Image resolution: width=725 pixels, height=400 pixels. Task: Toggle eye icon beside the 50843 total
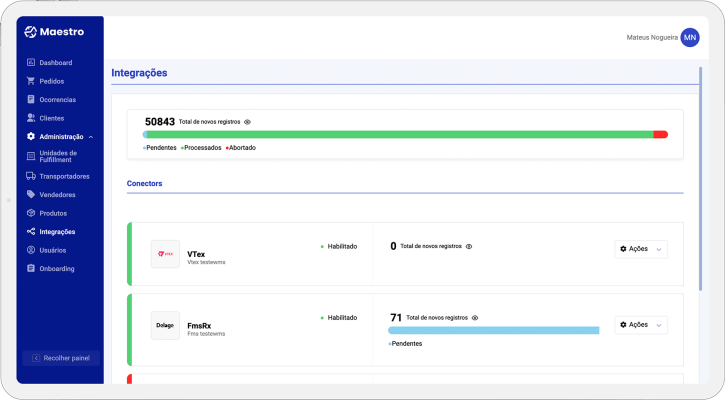point(247,122)
